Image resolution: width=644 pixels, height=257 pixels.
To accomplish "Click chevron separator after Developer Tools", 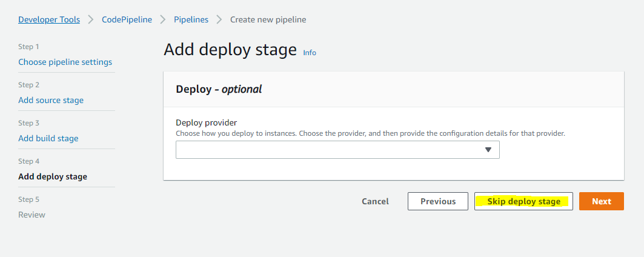I will pos(91,19).
